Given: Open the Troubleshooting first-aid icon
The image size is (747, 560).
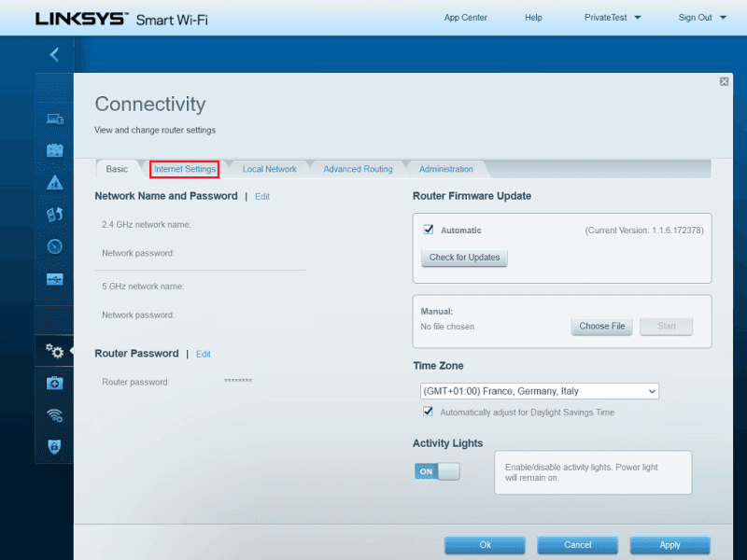Looking at the screenshot, I should (x=55, y=383).
